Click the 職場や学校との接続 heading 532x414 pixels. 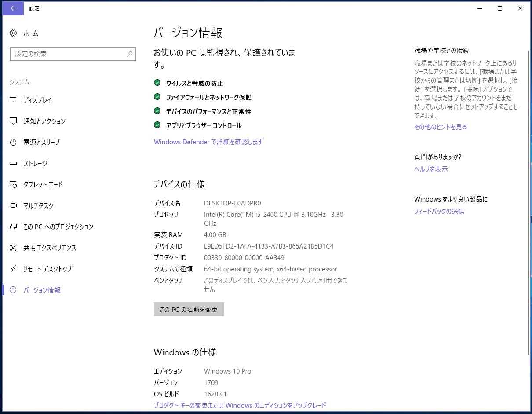pyautogui.click(x=442, y=51)
